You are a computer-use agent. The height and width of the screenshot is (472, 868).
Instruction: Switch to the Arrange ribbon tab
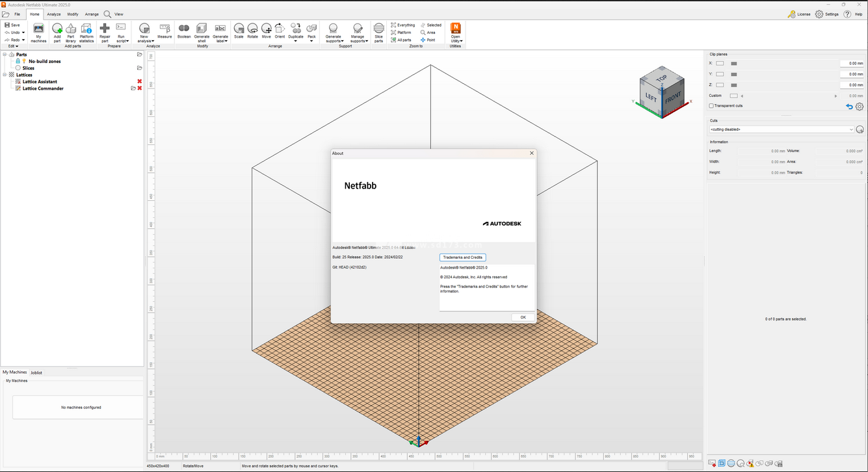tap(92, 14)
